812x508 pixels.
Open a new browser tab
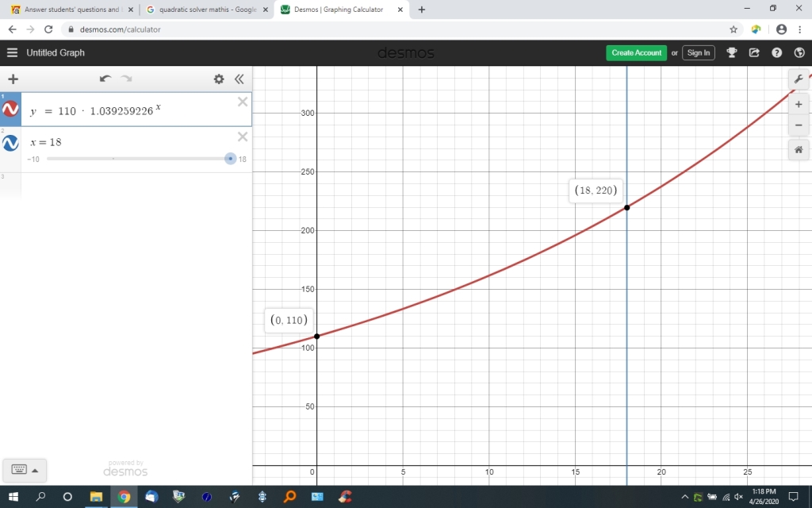coord(422,10)
